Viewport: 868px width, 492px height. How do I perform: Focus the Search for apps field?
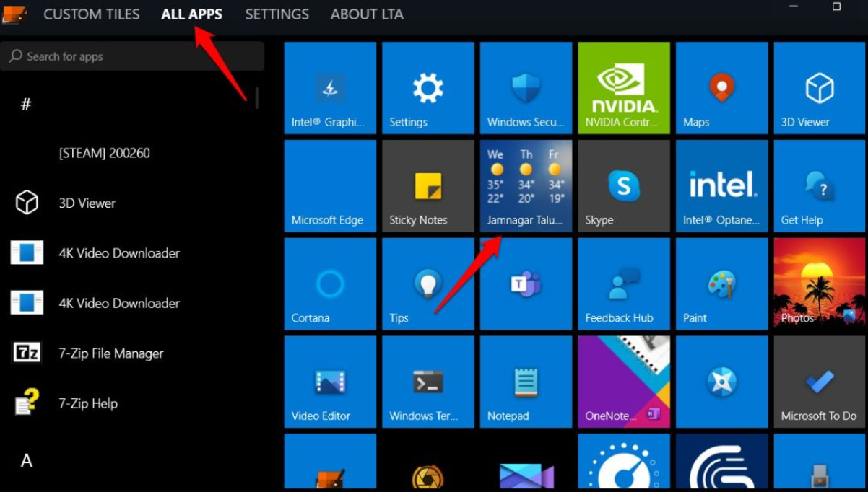132,56
